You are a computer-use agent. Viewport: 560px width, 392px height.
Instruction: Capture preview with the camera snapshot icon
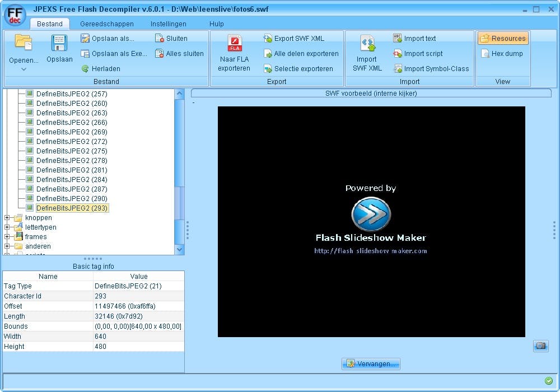click(540, 346)
